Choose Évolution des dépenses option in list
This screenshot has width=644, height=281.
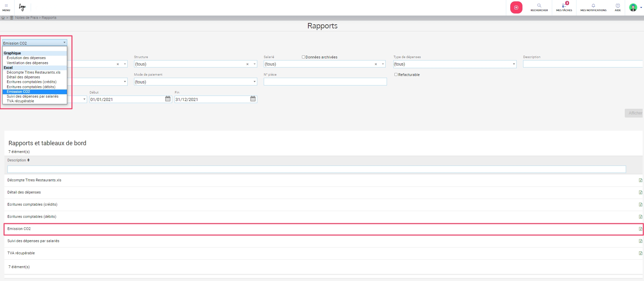pyautogui.click(x=26, y=58)
